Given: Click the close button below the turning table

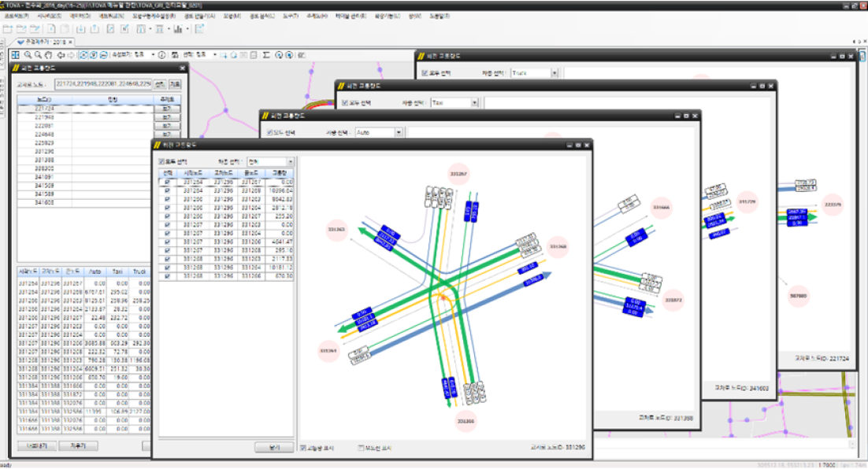Looking at the screenshot, I should [273, 447].
